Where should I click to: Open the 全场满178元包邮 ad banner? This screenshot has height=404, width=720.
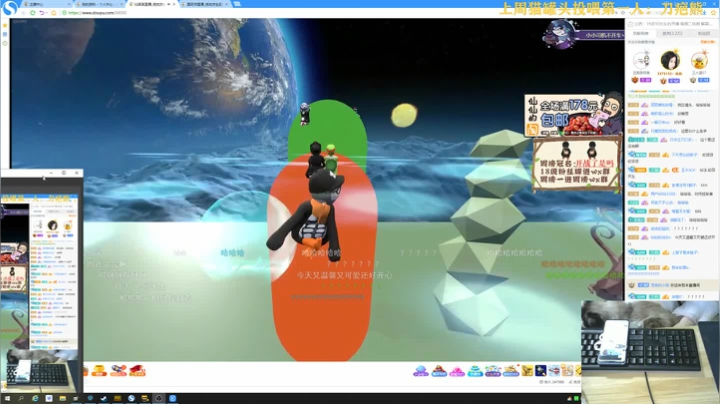pyautogui.click(x=573, y=114)
